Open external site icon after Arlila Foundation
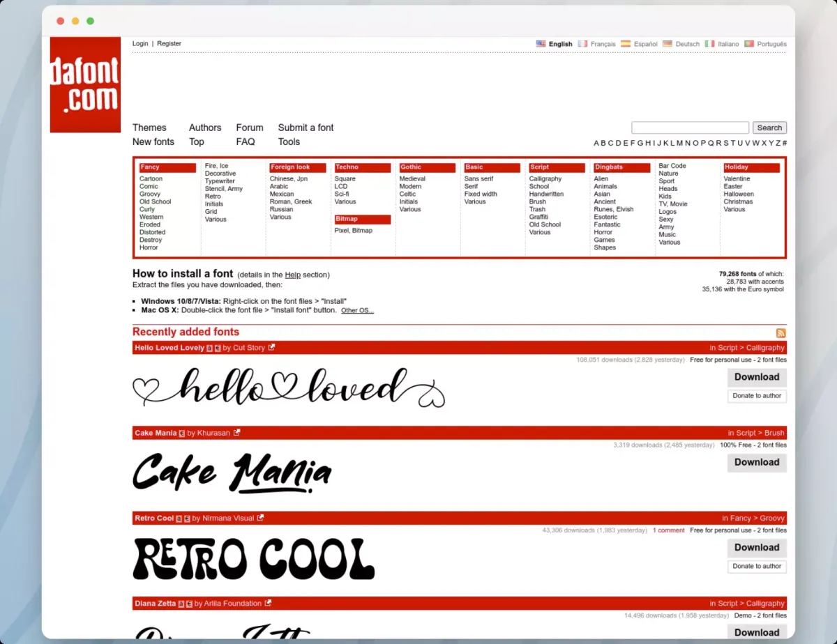837x644 pixels. 268,603
